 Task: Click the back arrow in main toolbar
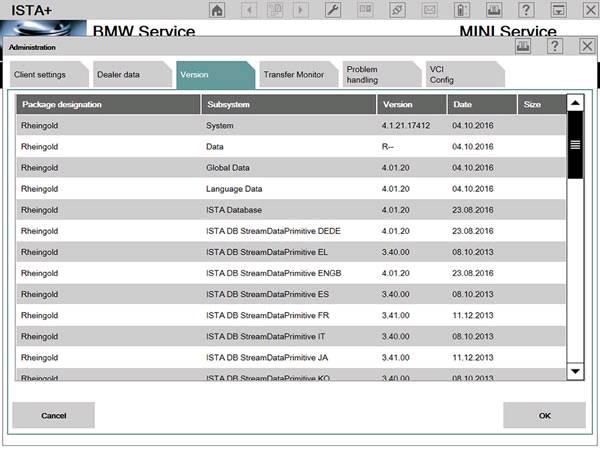pyautogui.click(x=249, y=10)
